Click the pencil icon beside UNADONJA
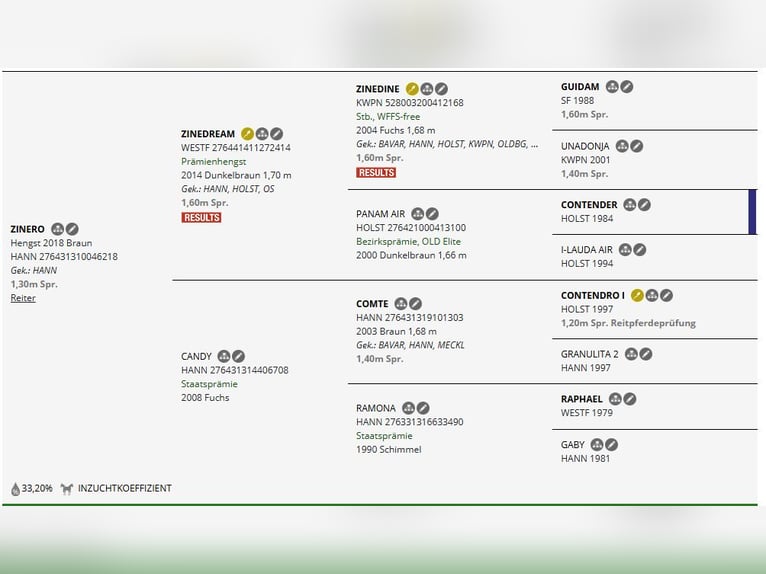 click(637, 146)
